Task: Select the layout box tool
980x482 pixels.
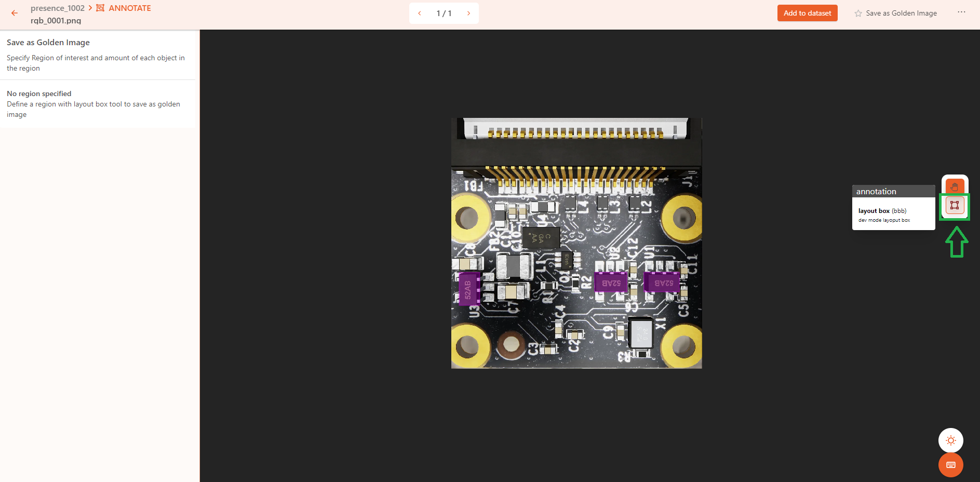Action: click(x=955, y=205)
